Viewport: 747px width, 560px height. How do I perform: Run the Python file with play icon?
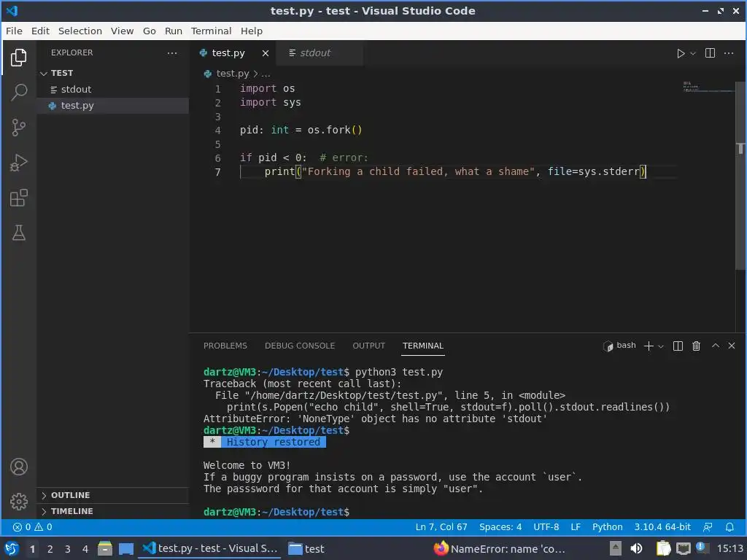tap(681, 53)
